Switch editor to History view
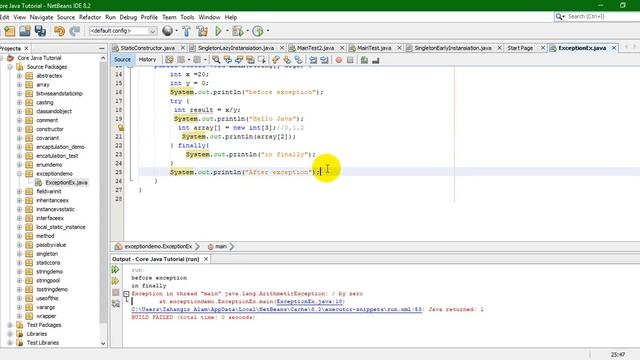 [147, 60]
